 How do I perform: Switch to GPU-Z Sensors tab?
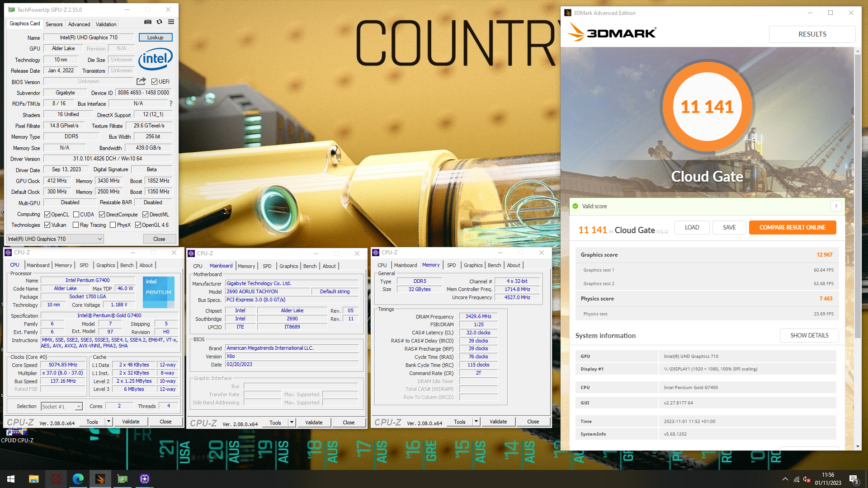(x=54, y=24)
